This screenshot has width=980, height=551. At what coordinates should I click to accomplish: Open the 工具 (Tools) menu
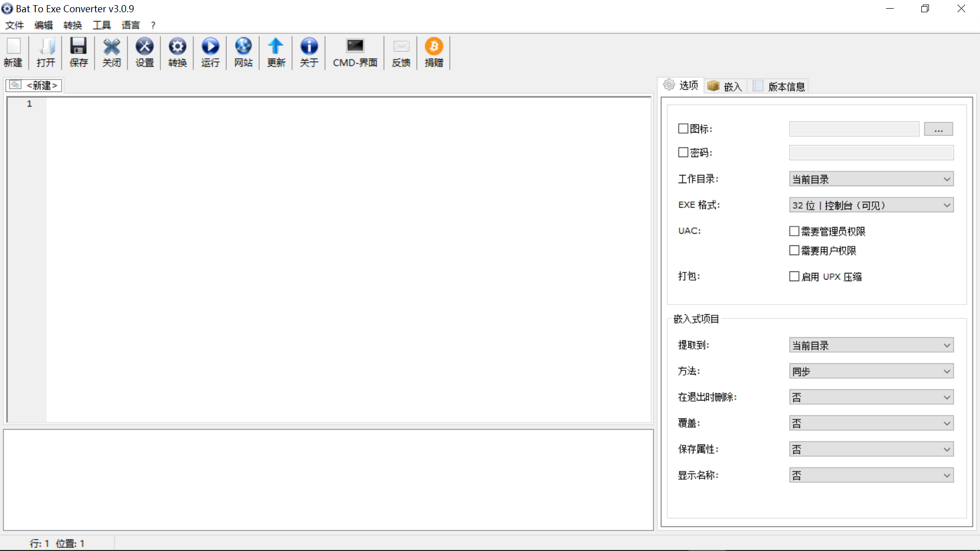coord(102,25)
